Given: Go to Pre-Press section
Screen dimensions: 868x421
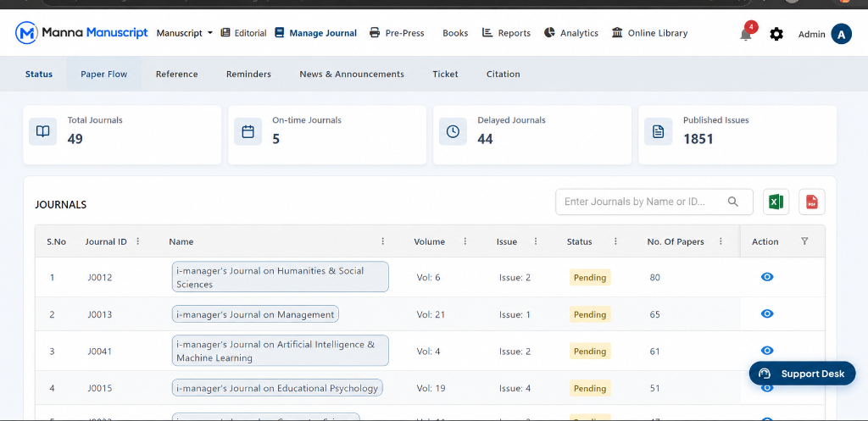Looking at the screenshot, I should [397, 33].
